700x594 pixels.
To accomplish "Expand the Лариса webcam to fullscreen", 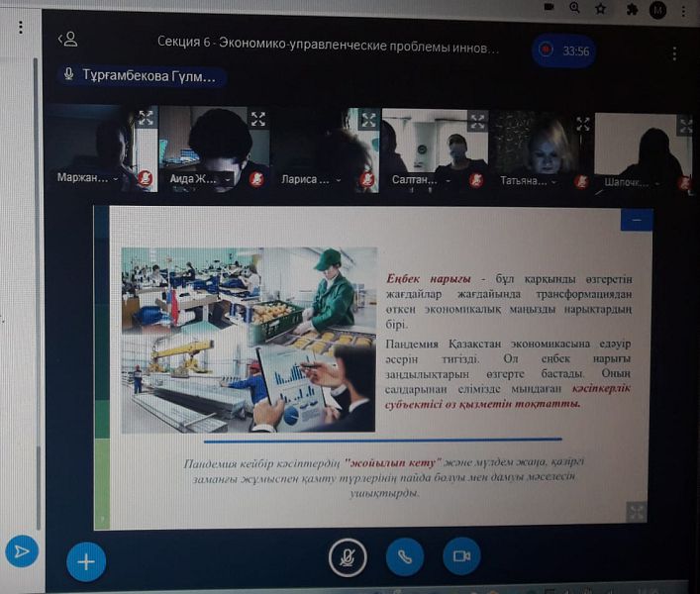I will pyautogui.click(x=367, y=120).
